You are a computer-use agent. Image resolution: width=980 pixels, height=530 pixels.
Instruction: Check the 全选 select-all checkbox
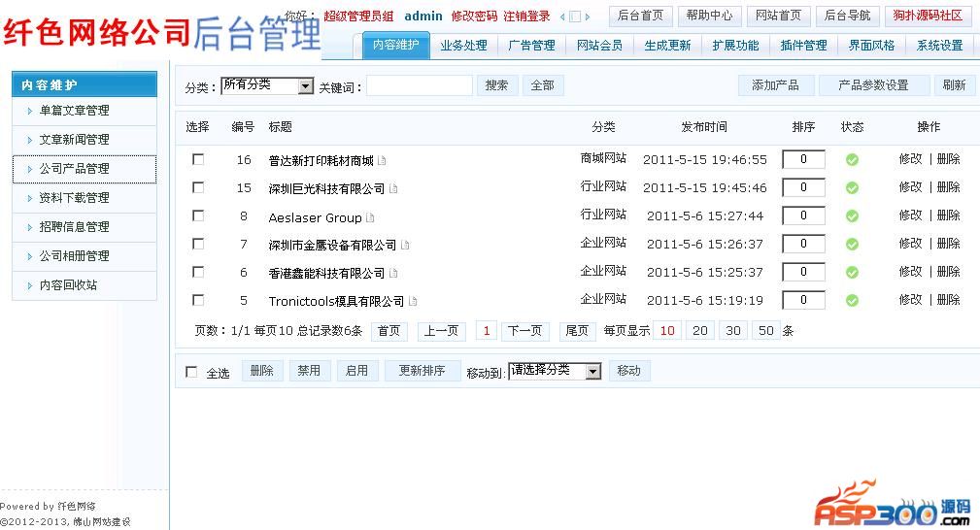point(191,372)
